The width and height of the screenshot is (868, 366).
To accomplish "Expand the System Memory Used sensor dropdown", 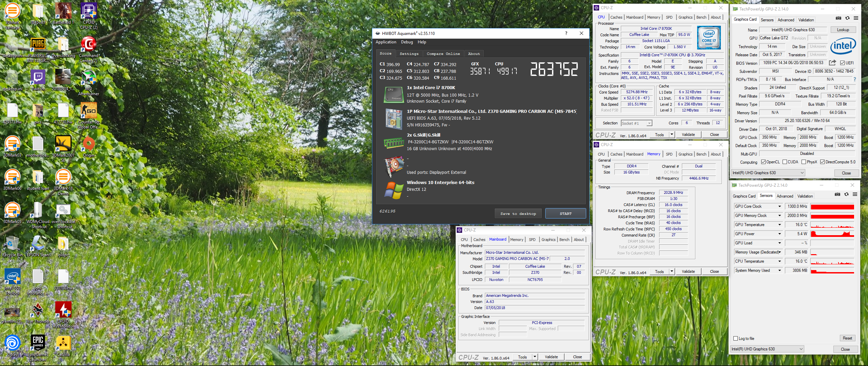I will point(780,270).
